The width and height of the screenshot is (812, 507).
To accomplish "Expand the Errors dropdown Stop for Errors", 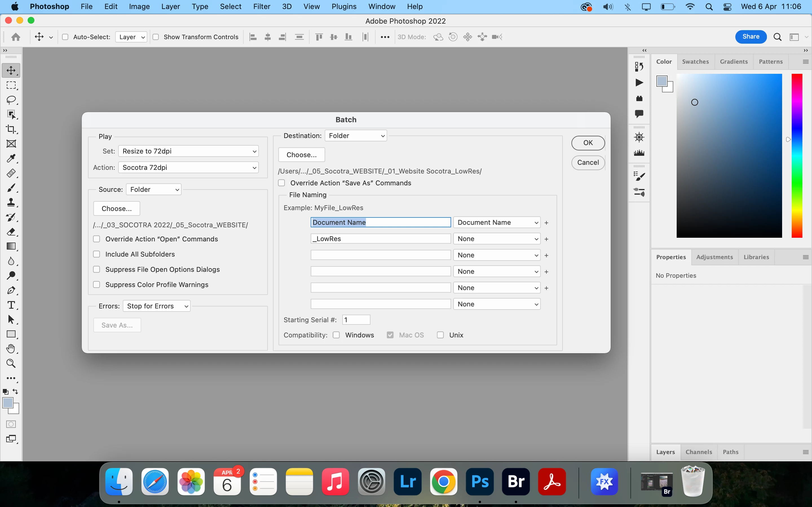I will point(157,306).
